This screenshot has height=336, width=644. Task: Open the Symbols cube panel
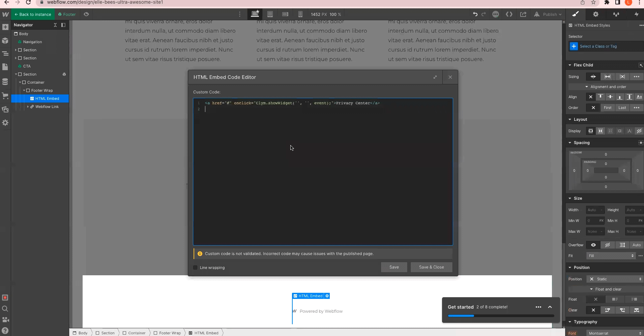tap(5, 41)
